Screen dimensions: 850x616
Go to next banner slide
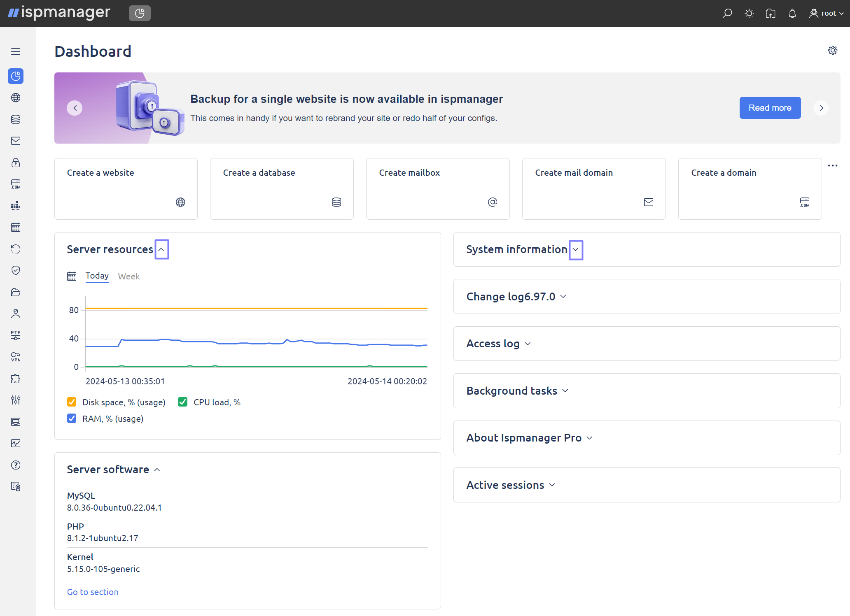821,108
